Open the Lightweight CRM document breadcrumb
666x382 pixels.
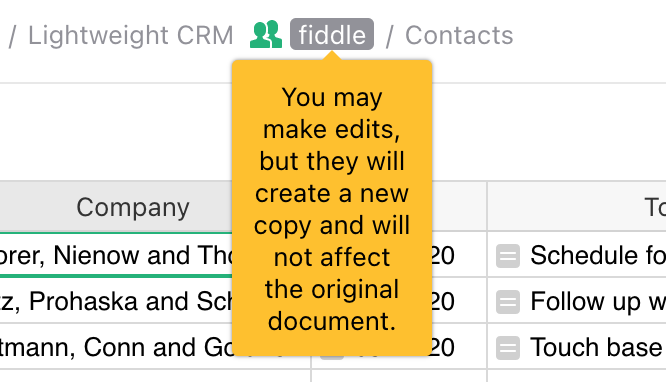click(x=131, y=35)
